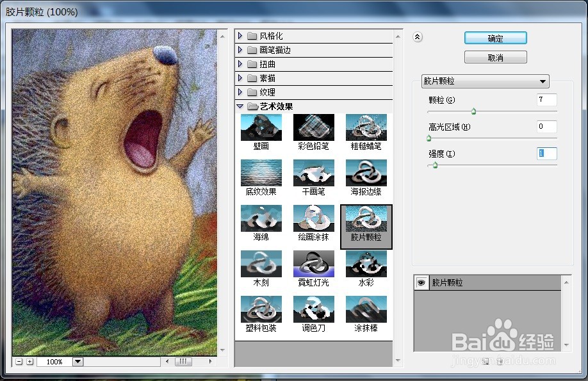
Task: Click the hedgehog preview image
Action: click(115, 192)
